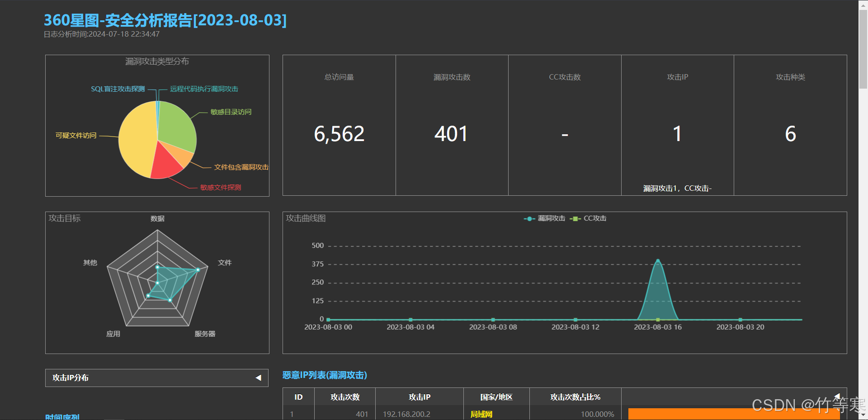This screenshot has height=420, width=868.
Task: Click the 局域网 region cell
Action: tap(481, 414)
